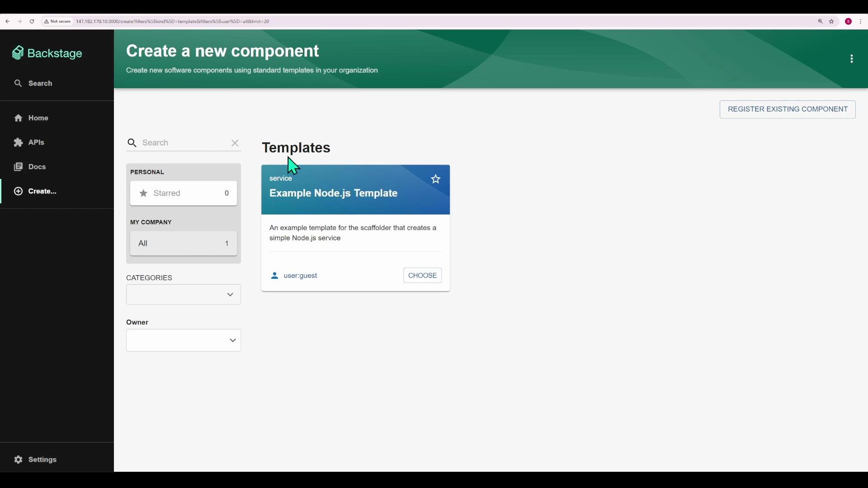
Task: Click the browser zoom magnifier icon
Action: [x=820, y=21]
